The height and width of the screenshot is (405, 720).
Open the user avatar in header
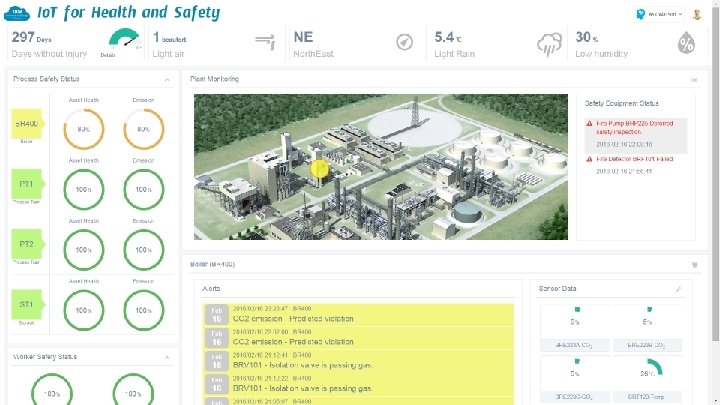click(x=697, y=15)
